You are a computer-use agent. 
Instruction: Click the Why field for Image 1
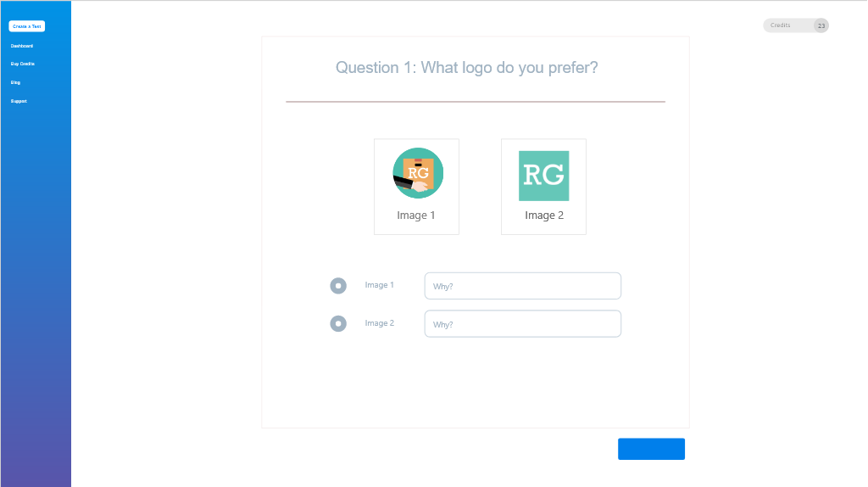(522, 286)
